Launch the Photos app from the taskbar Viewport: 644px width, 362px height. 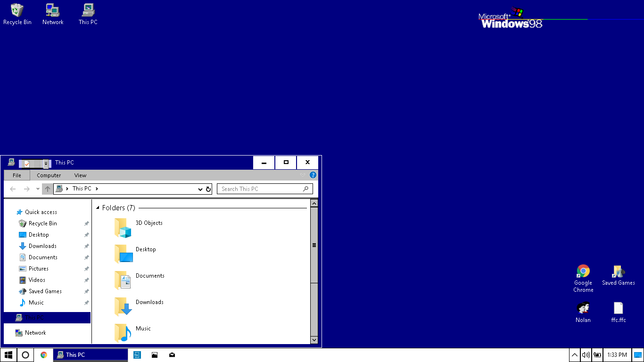click(155, 354)
